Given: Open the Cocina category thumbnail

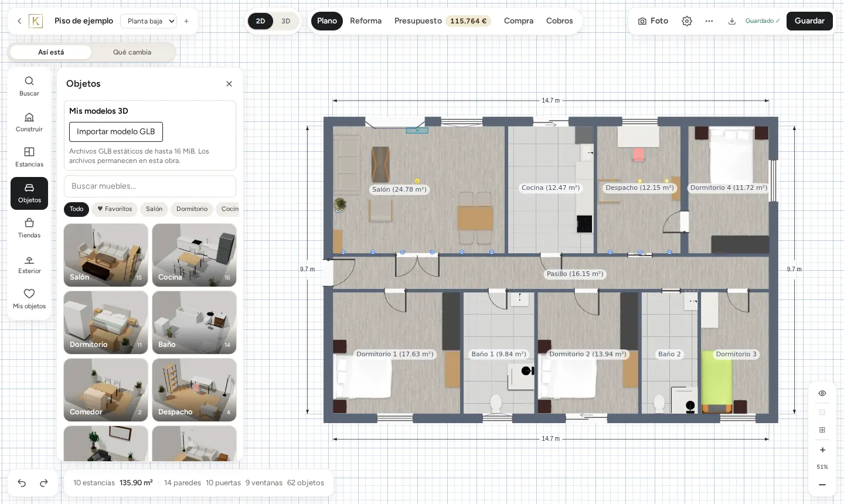Looking at the screenshot, I should tap(195, 255).
